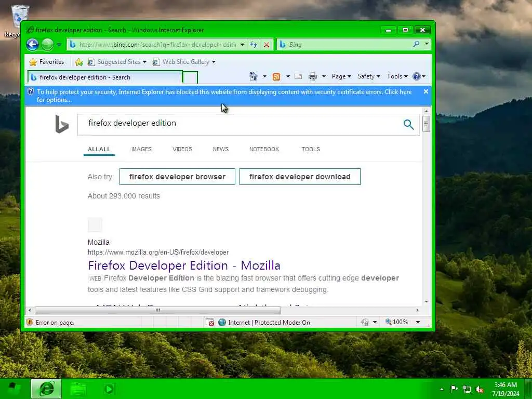Viewport: 532px width, 399px height.
Task: Open the Tools menu
Action: [x=397, y=76]
